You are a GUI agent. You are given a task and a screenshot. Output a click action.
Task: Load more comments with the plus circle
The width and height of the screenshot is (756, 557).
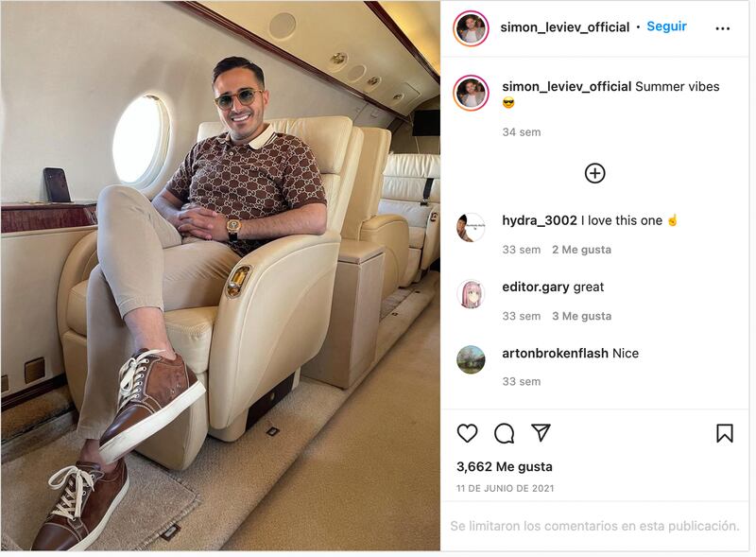tap(595, 173)
